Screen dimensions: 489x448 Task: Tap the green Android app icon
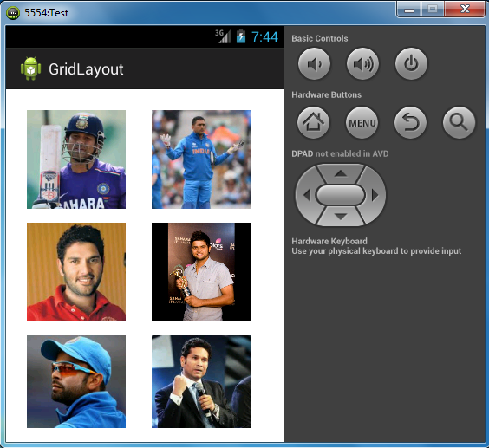[x=30, y=68]
